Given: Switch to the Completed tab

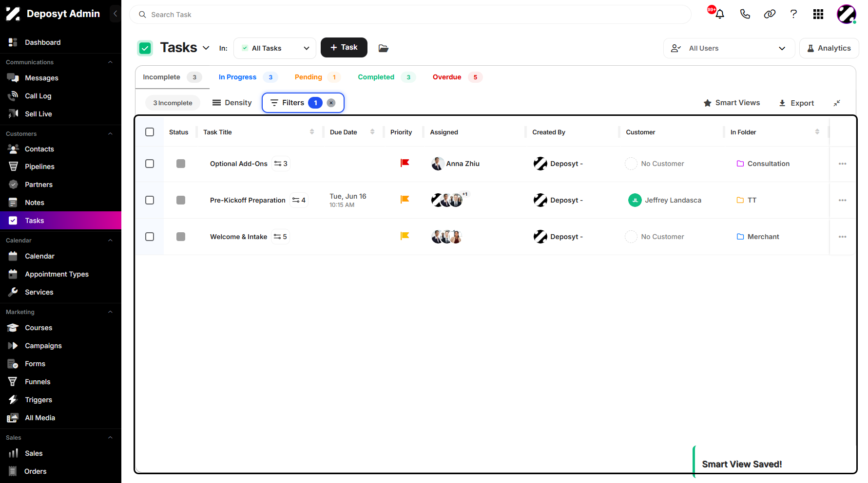Looking at the screenshot, I should [386, 77].
